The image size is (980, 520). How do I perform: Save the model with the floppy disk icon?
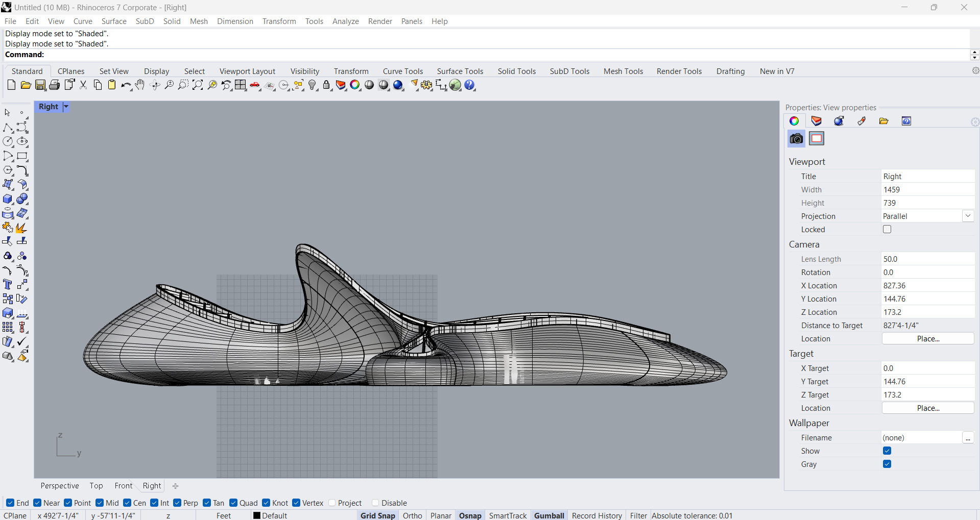40,85
